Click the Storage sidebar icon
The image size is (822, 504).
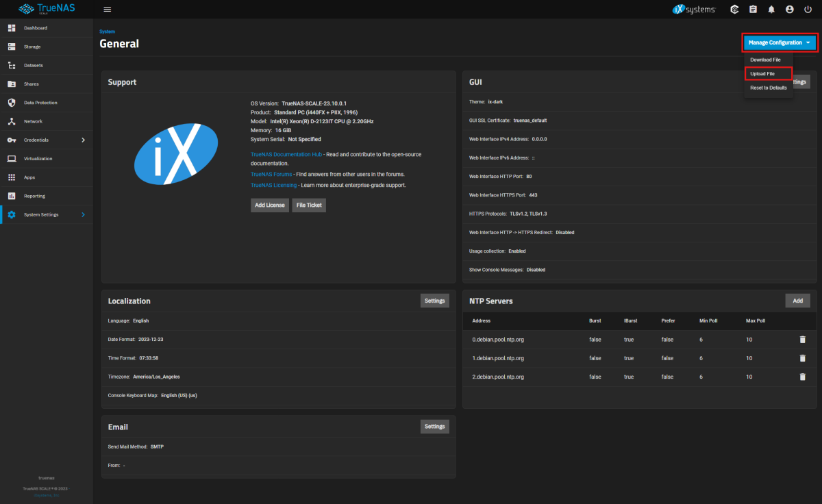11,47
